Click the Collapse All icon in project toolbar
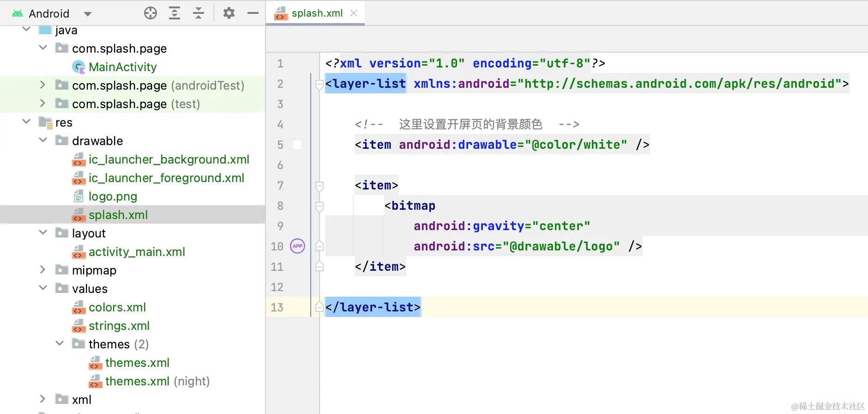 tap(199, 13)
